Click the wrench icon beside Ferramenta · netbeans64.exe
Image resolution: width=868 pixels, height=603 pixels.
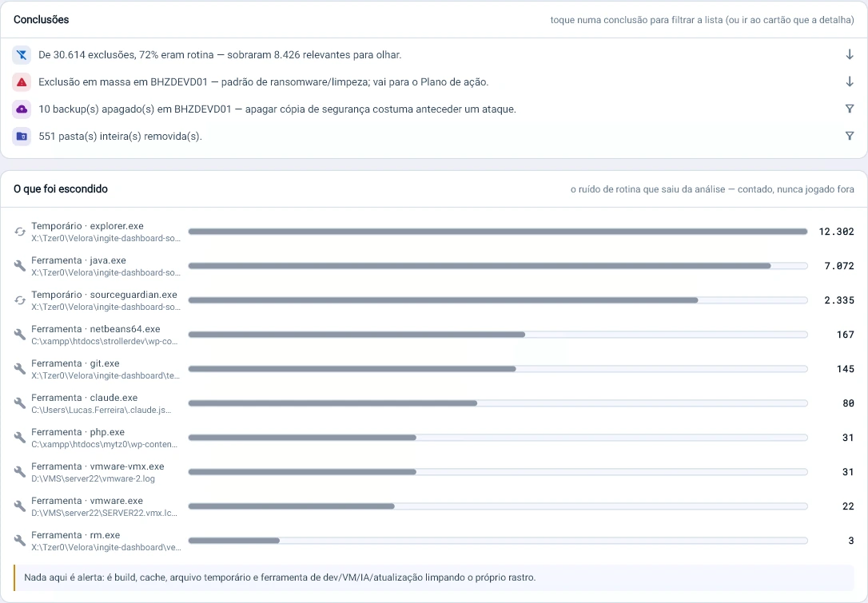pos(20,335)
